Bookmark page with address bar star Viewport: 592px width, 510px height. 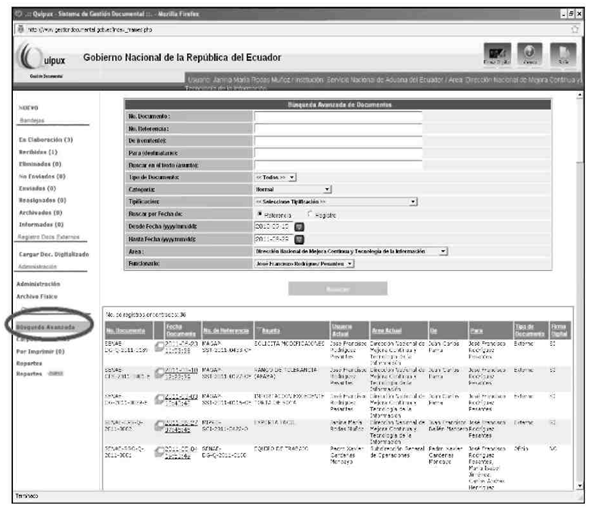(575, 29)
